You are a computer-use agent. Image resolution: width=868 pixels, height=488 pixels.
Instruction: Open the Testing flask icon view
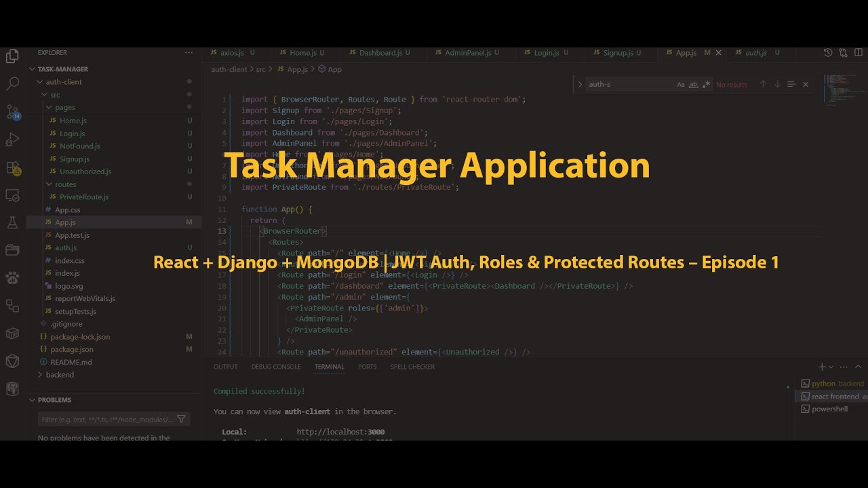(x=12, y=223)
